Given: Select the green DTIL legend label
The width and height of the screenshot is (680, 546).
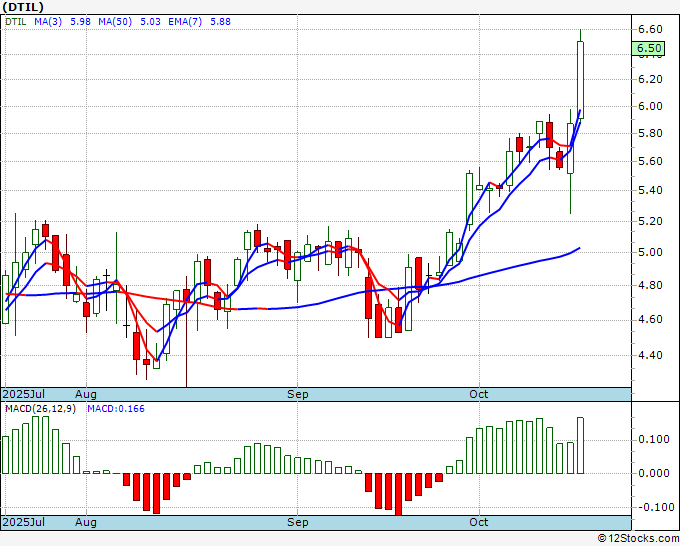Looking at the screenshot, I should 16,22.
